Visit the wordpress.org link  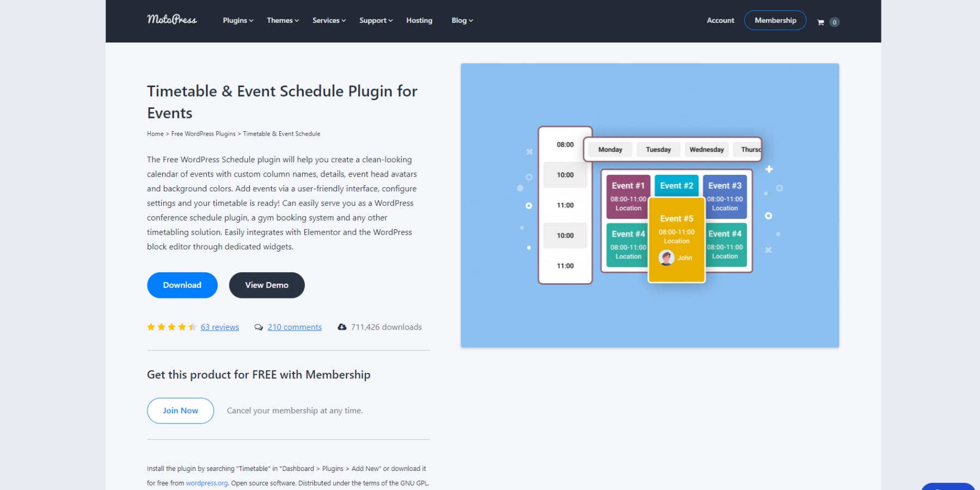click(206, 482)
